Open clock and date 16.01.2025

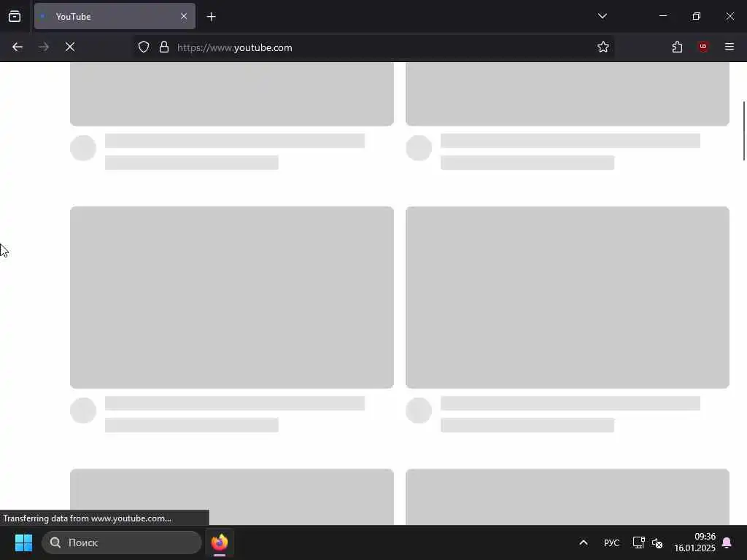[694, 542]
